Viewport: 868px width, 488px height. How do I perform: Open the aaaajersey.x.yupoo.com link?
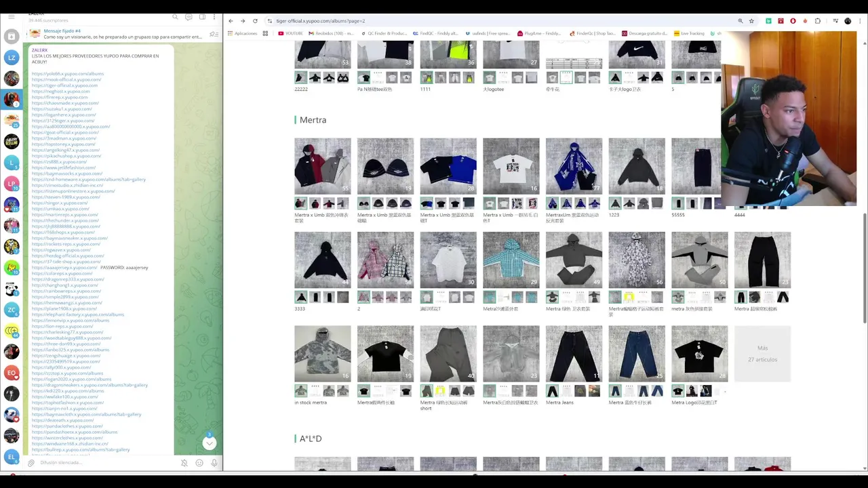click(64, 267)
